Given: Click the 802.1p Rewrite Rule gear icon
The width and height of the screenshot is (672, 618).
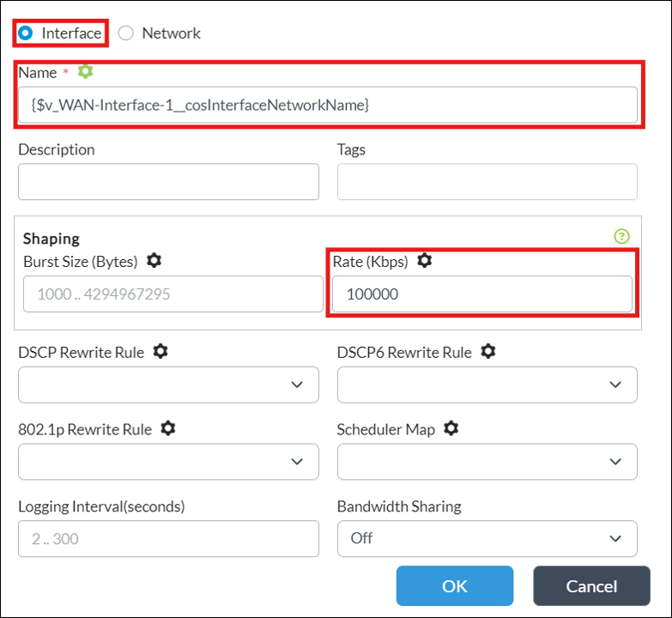Looking at the screenshot, I should pos(168,428).
